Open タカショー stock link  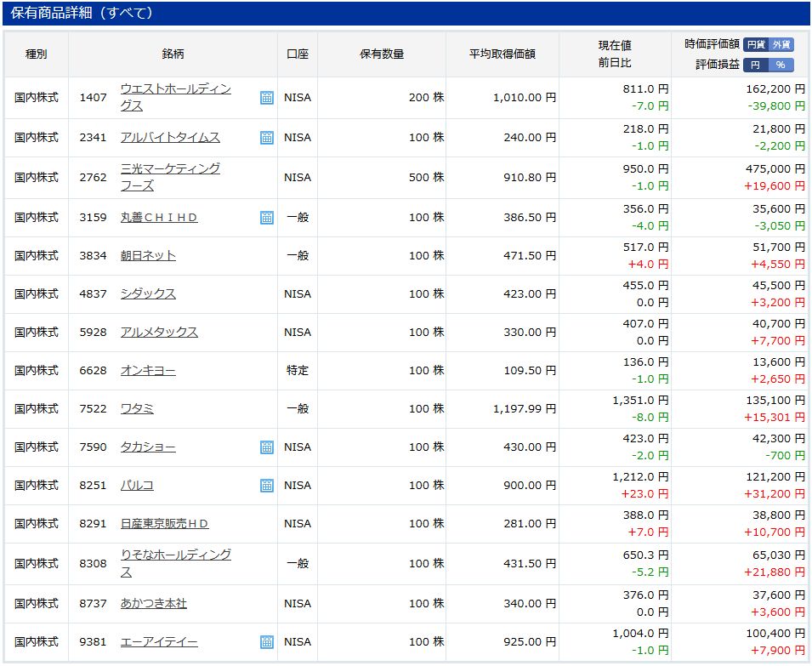pyautogui.click(x=148, y=447)
